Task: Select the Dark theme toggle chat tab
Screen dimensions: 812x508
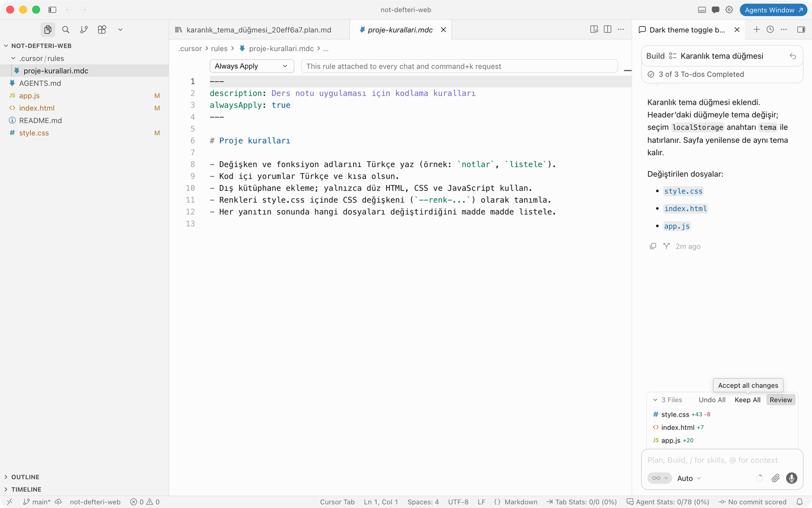Action: 687,30
